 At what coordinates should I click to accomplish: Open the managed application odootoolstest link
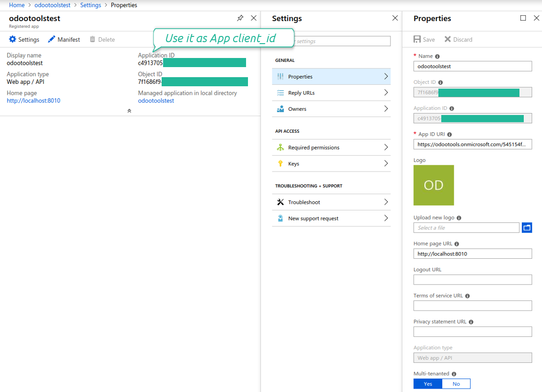point(156,101)
